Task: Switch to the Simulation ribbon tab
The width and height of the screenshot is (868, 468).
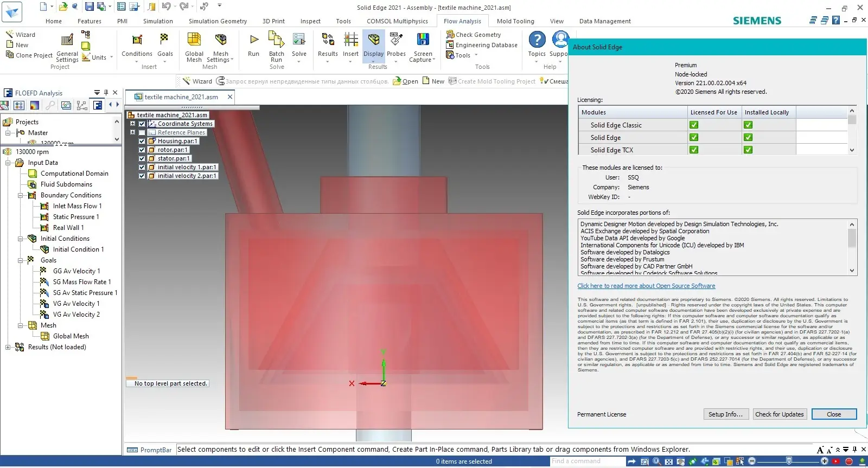Action: 158,21
